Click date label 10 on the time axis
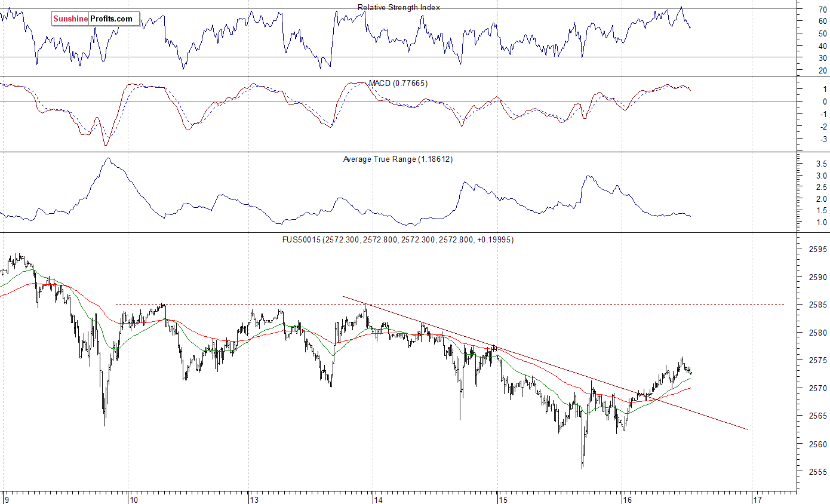Image resolution: width=830 pixels, height=504 pixels. tap(133, 499)
